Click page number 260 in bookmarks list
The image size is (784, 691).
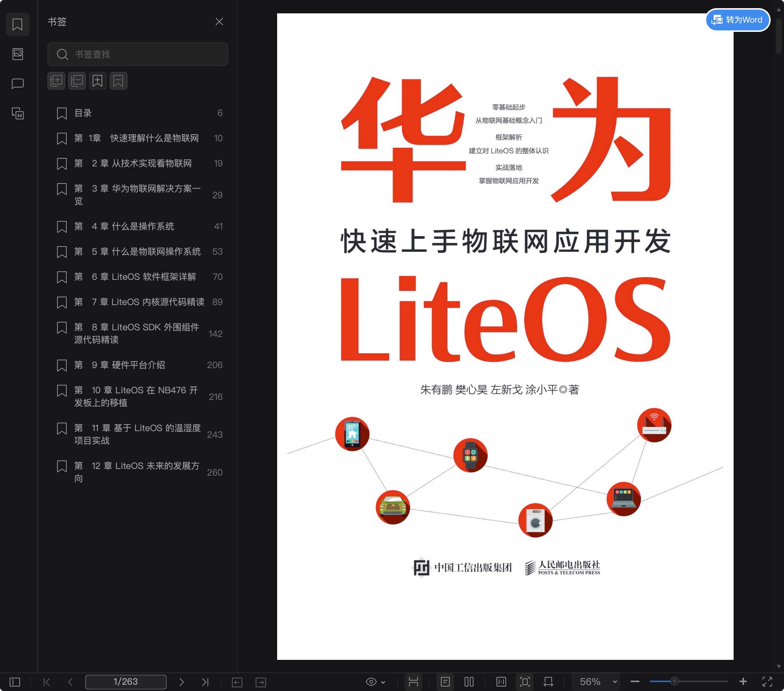215,472
